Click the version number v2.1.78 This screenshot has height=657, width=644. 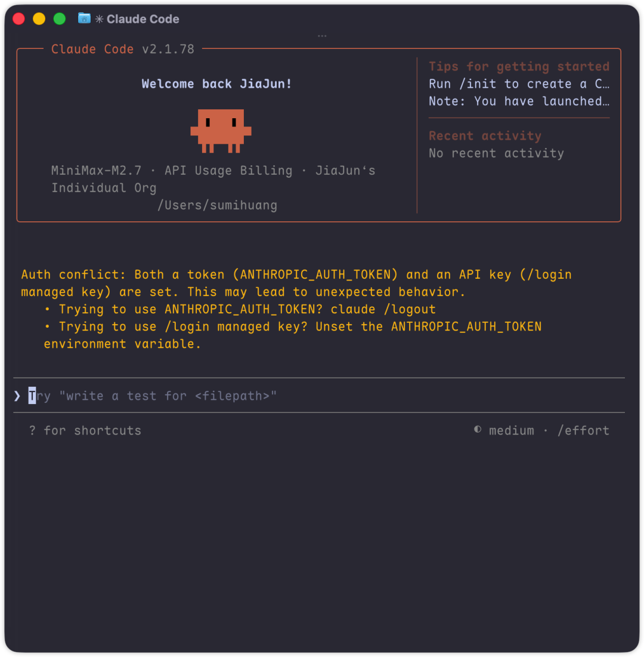(168, 49)
